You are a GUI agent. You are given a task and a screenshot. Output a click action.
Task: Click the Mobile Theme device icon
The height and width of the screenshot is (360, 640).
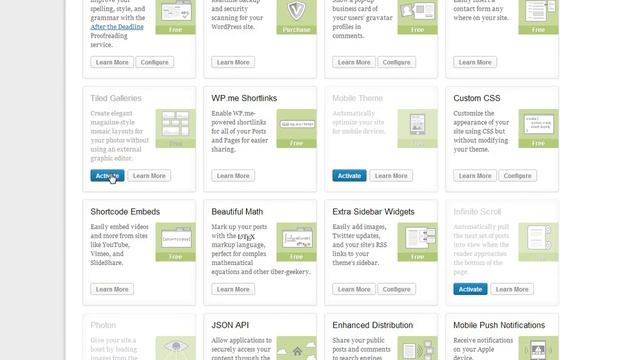(x=417, y=128)
